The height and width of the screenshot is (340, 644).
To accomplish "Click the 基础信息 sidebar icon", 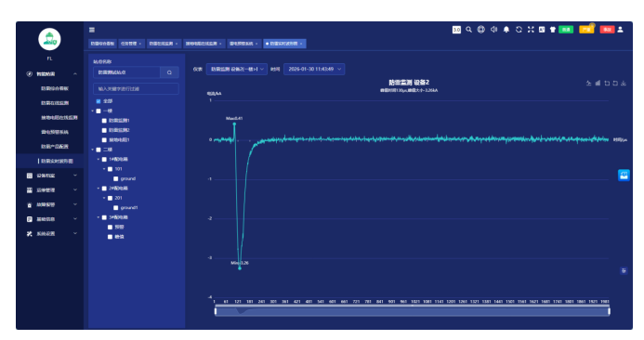I will [x=29, y=219].
